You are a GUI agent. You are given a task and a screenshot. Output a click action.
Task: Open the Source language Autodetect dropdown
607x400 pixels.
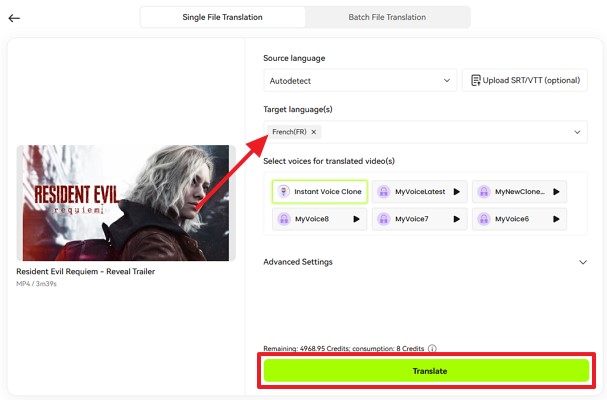click(360, 81)
